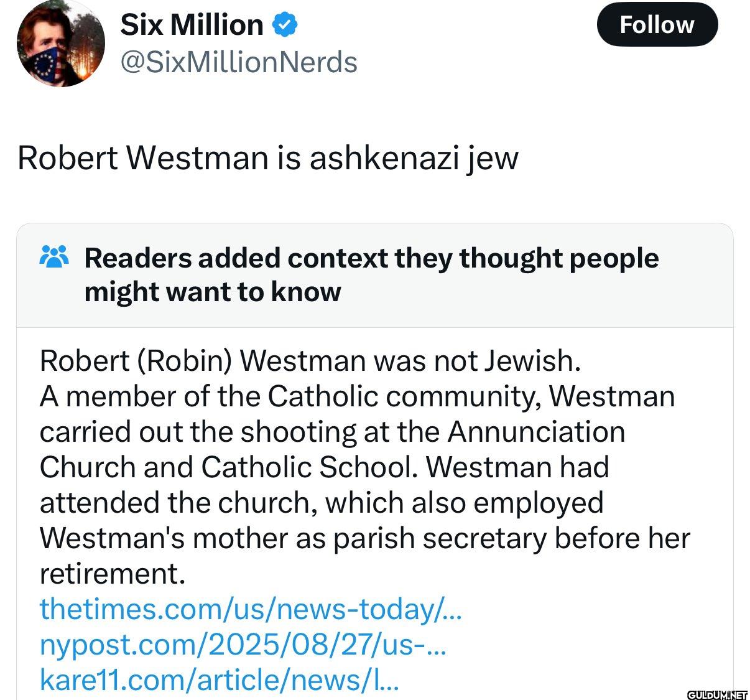750x700 pixels.
Task: Click the word 'Annunciation' in the note
Action: tap(536, 432)
